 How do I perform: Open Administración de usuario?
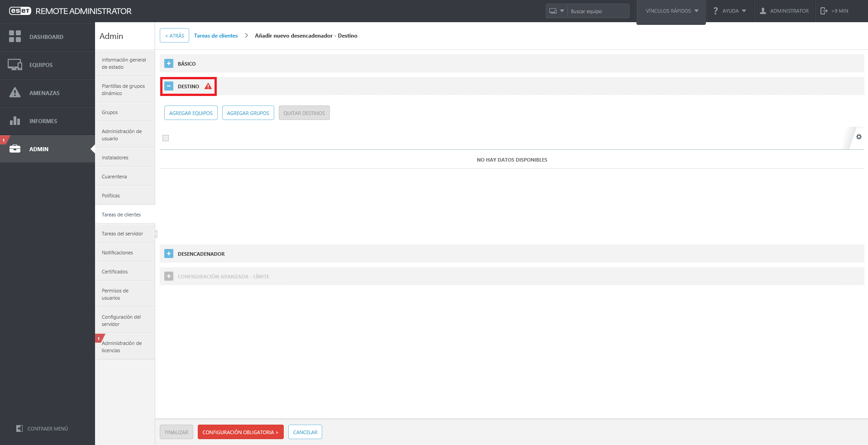tap(125, 135)
